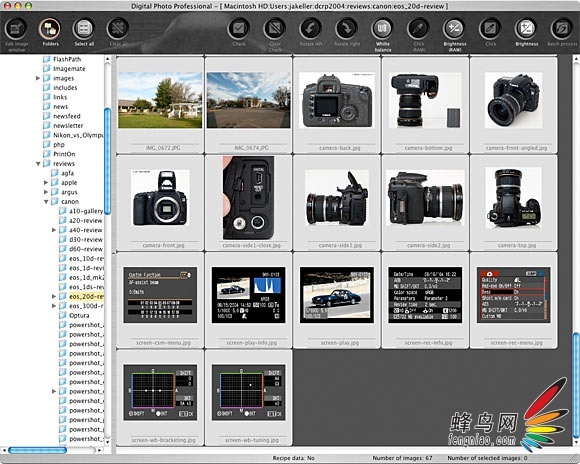Select the a20-review folder
Image resolution: width=580 pixels, height=464 pixels.
point(81,221)
